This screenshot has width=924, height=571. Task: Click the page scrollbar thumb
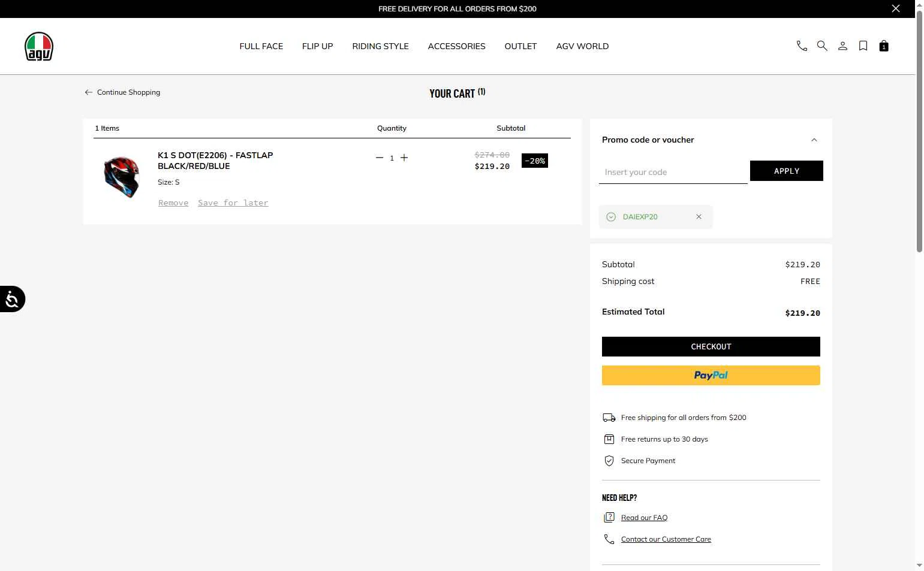pos(919,131)
